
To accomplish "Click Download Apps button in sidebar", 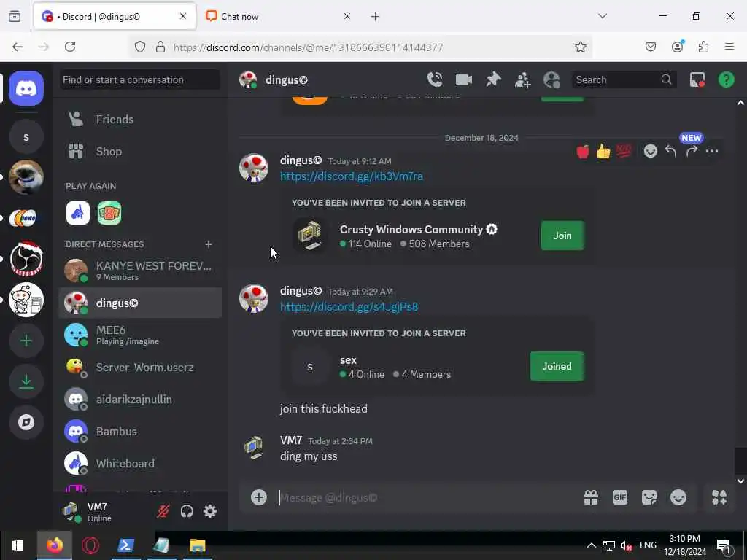I will (x=26, y=381).
